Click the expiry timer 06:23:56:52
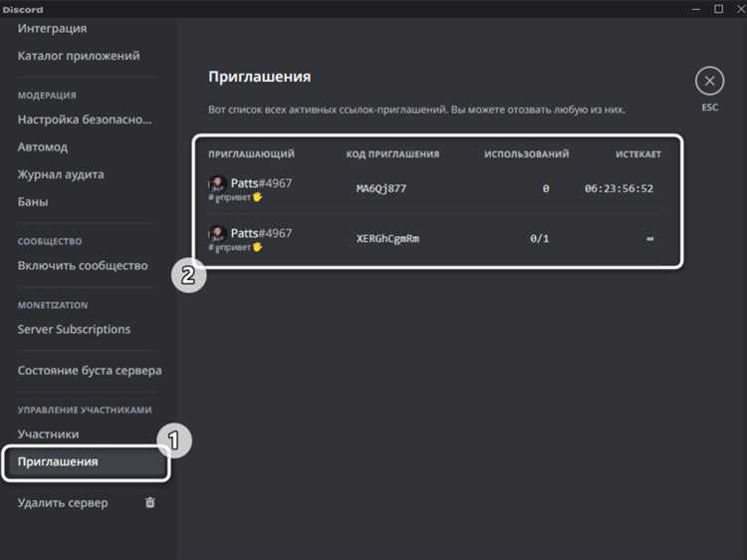747x560 pixels. pos(619,188)
